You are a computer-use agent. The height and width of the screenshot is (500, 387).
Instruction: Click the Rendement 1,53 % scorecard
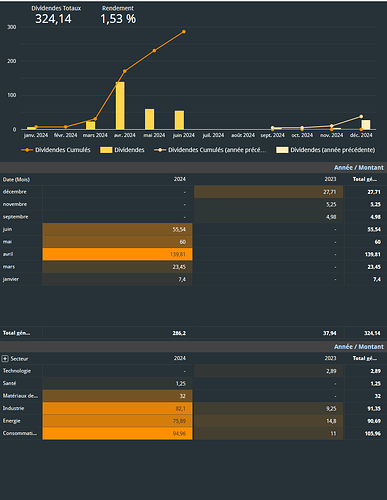pos(118,15)
